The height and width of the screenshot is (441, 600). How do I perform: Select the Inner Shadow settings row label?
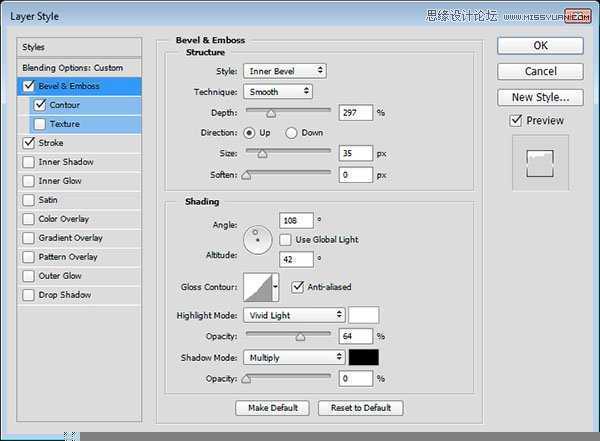pyautogui.click(x=66, y=162)
